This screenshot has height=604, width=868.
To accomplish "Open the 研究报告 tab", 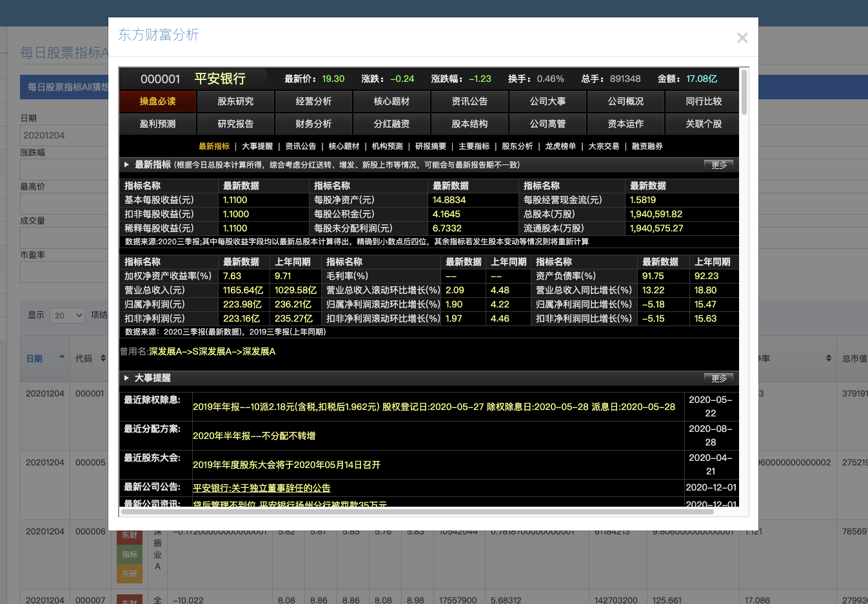I will (235, 124).
